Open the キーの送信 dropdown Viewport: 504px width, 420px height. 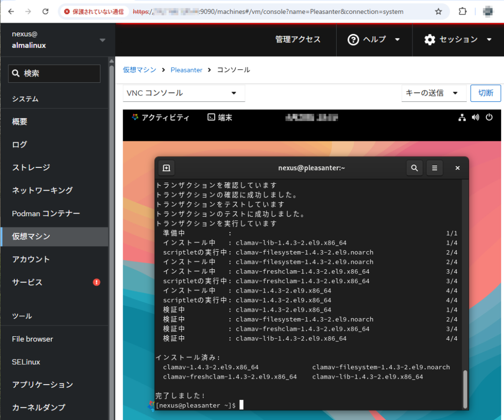tap(434, 93)
